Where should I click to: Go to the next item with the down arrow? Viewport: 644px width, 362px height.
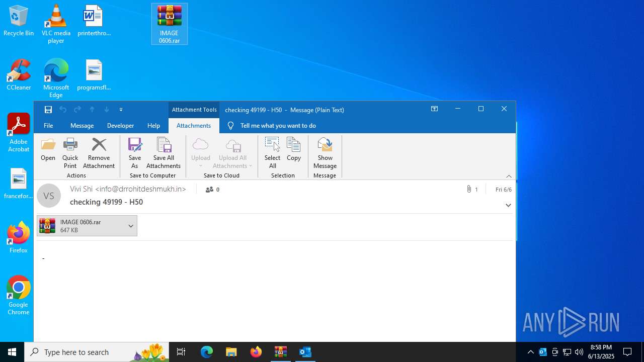click(107, 110)
